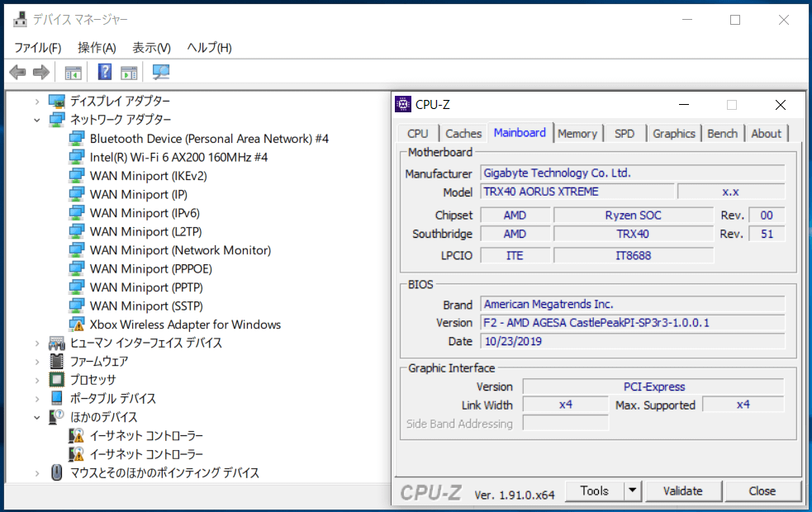Screen dimensions: 812x512
Task: Click the Gigabyte Technology manufacturer field
Action: (633, 173)
